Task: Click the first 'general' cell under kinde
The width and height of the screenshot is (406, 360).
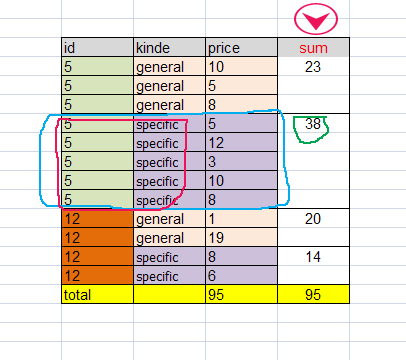Action: point(169,66)
